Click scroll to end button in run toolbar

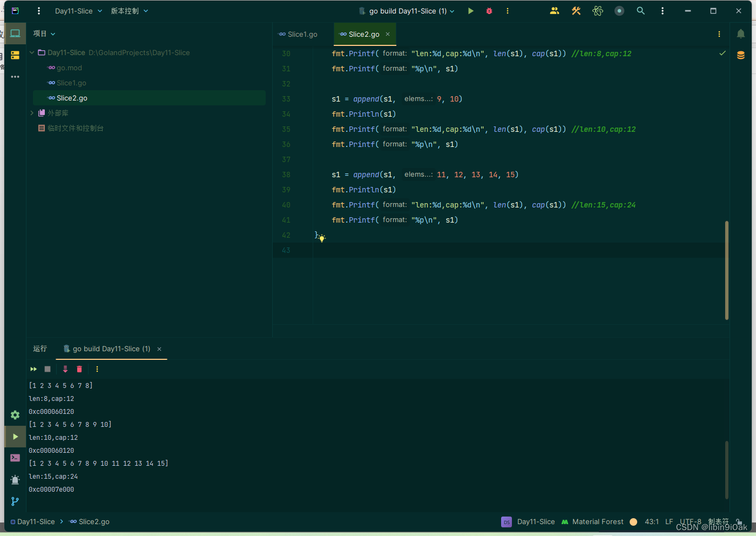point(65,369)
